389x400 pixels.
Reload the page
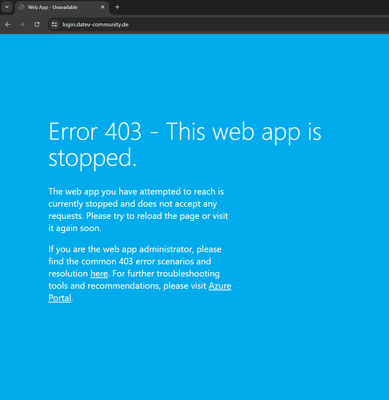pyautogui.click(x=37, y=25)
